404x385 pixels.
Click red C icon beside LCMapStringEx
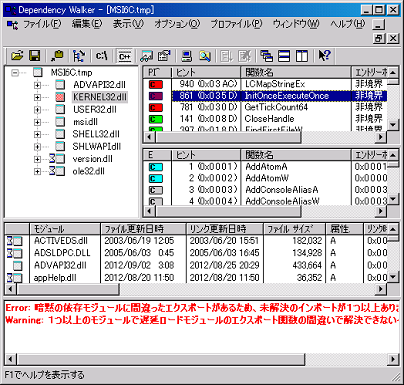tap(156, 84)
